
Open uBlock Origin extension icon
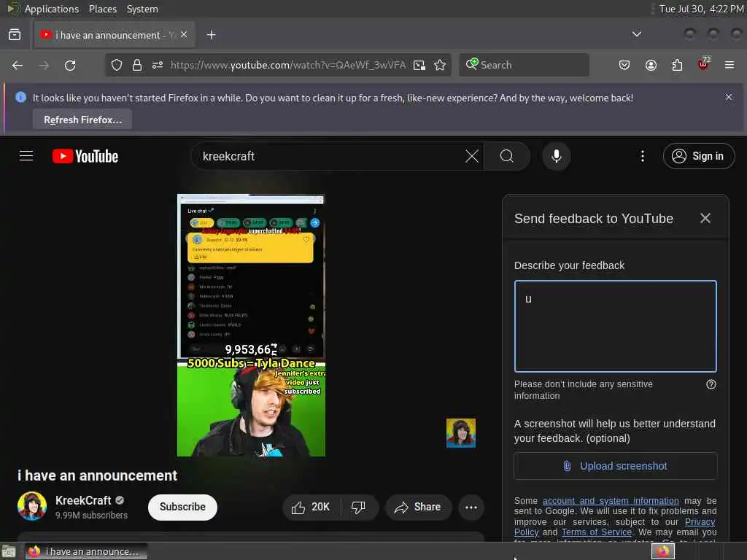(x=703, y=64)
